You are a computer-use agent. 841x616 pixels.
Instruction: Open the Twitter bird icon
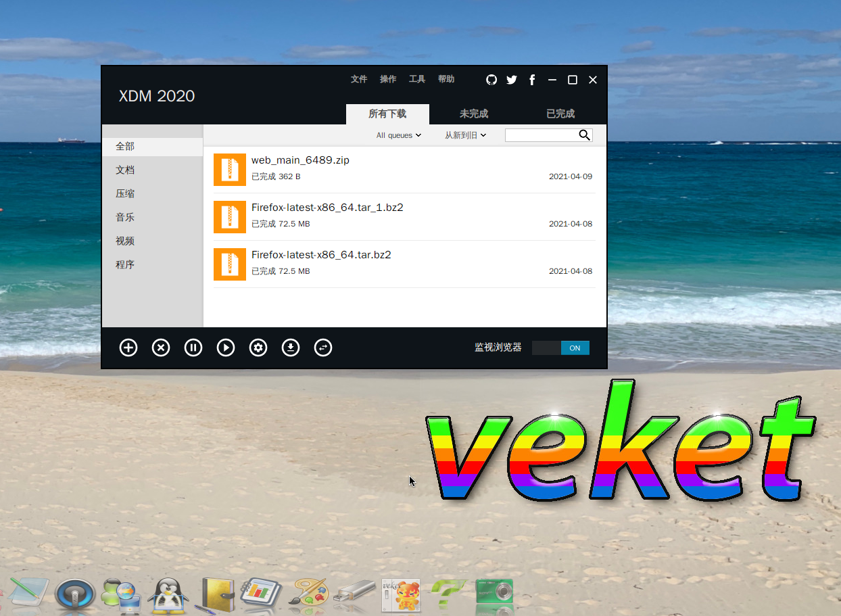[512, 80]
